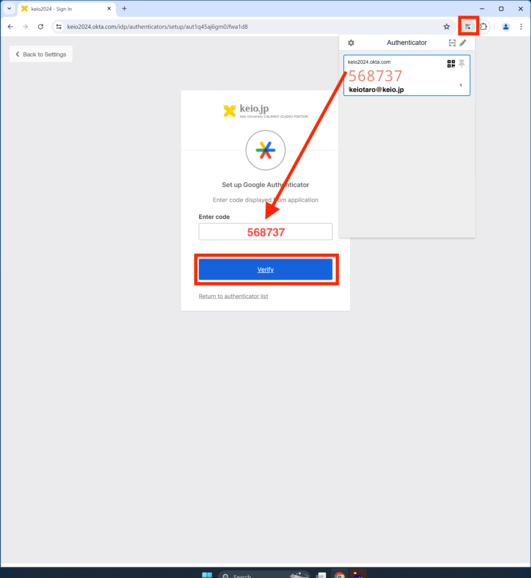Reload the current page
The width and height of the screenshot is (531, 578).
(x=41, y=27)
